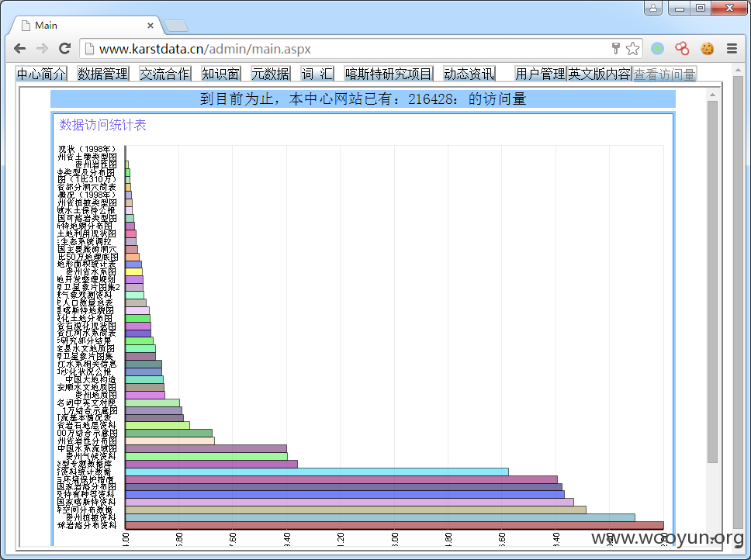Open the 词 汇 menu
The image size is (751, 560).
tap(317, 74)
